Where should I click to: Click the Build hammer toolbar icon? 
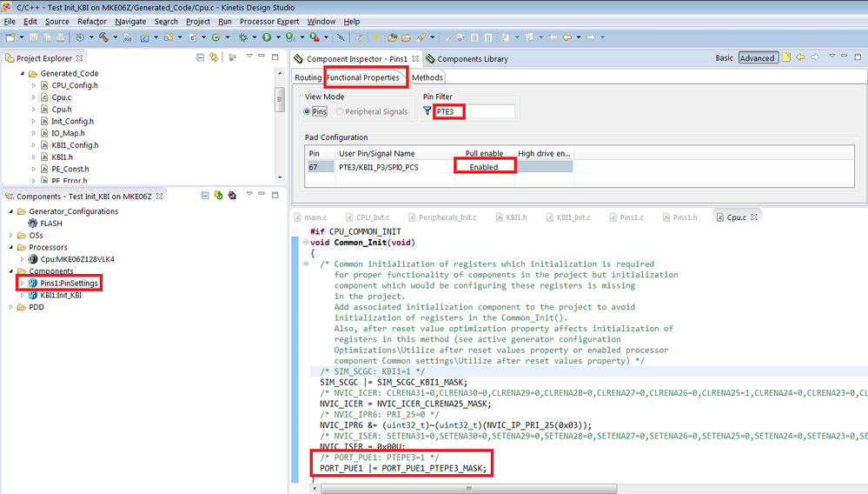click(103, 37)
